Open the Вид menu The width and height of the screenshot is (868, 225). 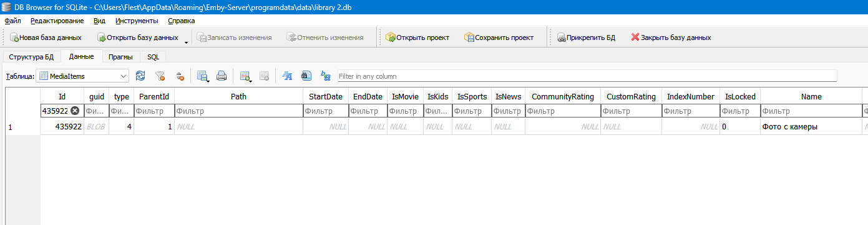99,21
